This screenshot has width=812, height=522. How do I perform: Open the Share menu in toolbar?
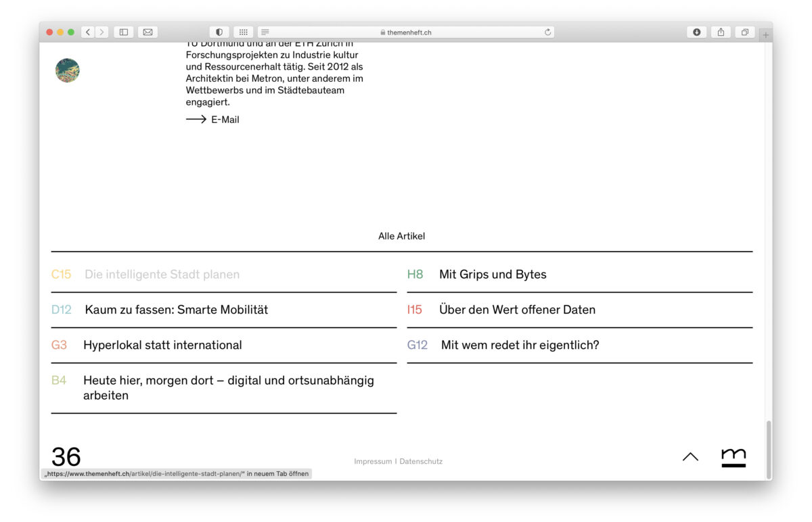click(x=721, y=32)
